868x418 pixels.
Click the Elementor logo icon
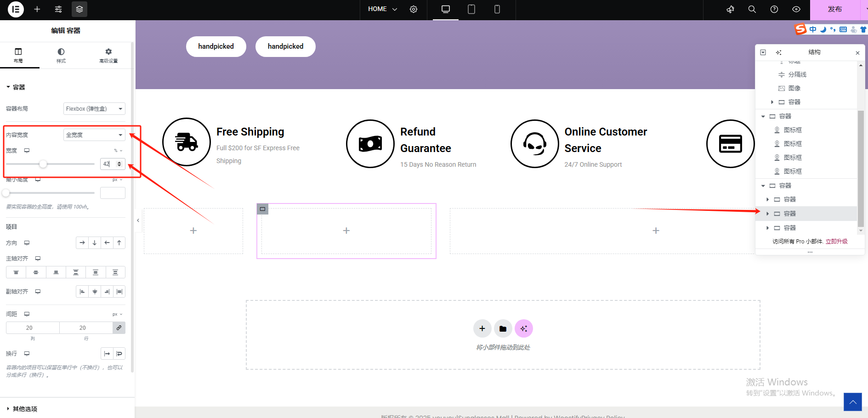[x=16, y=9]
